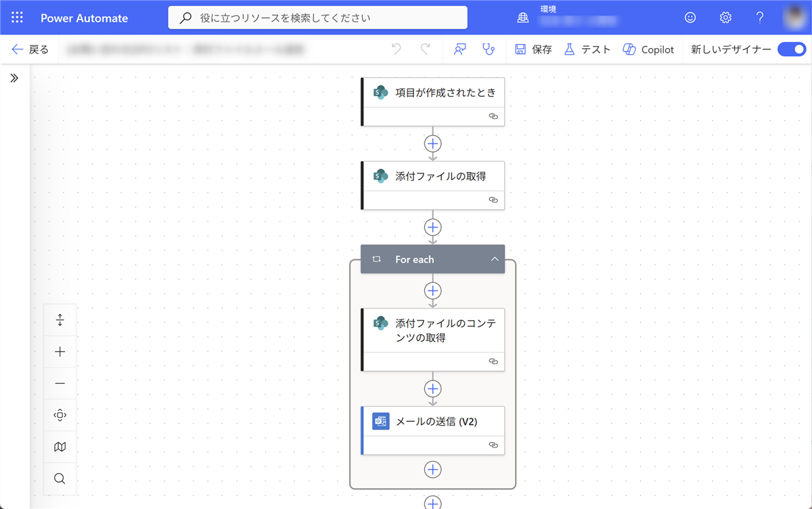Open settings gear icon in header
The width and height of the screenshot is (812, 509).
tap(725, 18)
